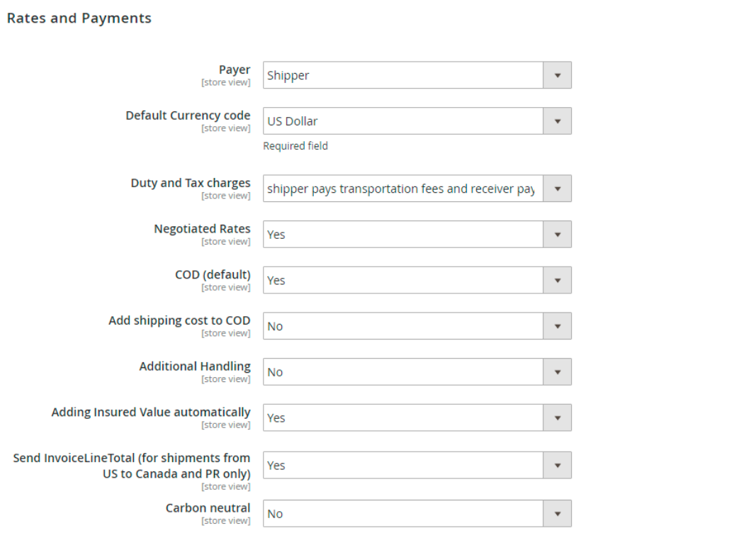This screenshot has width=756, height=538.
Task: Click the Adding Insured Value Yes field
Action: [x=417, y=418]
